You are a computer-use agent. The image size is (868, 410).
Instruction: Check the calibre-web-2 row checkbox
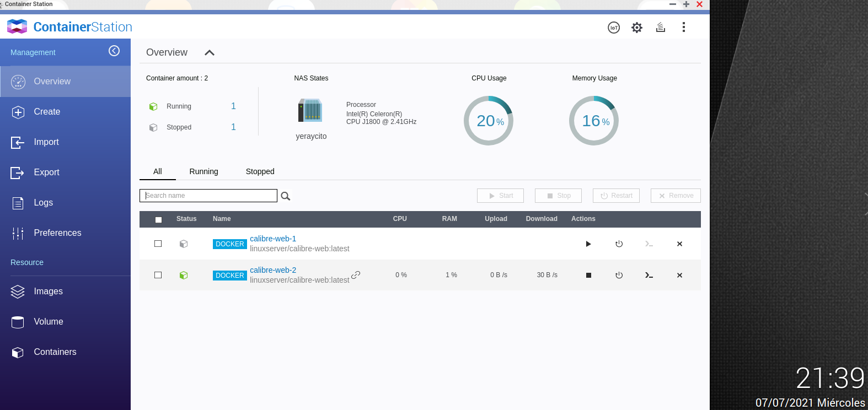[x=158, y=275]
